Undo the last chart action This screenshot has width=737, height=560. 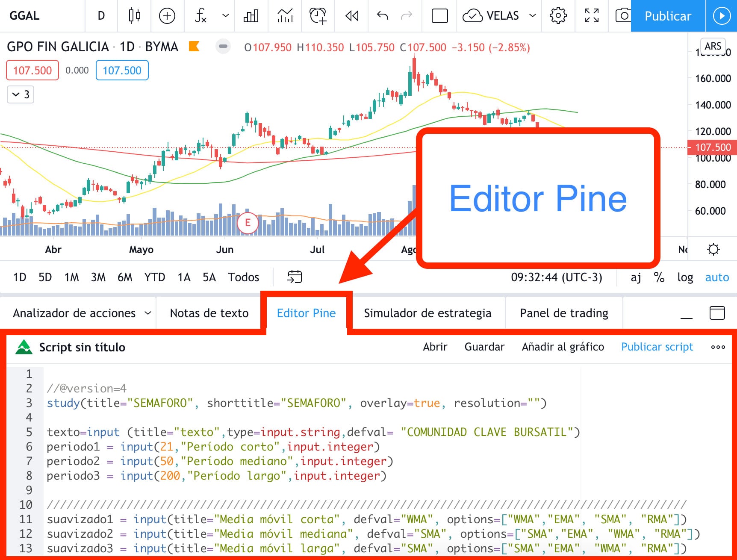(x=382, y=16)
